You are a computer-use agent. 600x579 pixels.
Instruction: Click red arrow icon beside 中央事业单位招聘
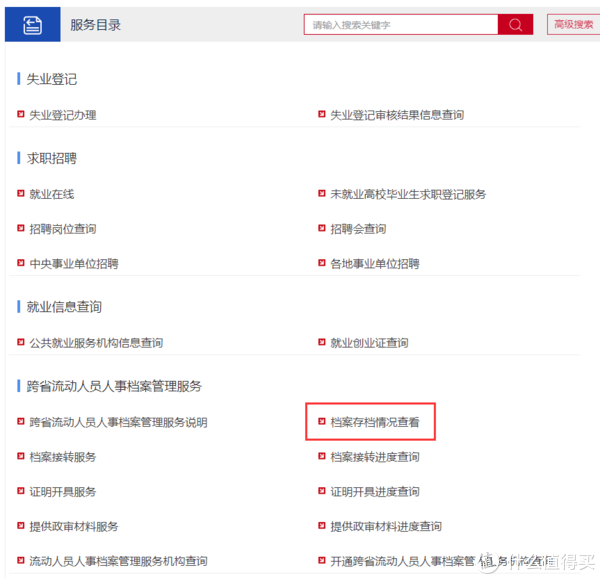coord(21,263)
